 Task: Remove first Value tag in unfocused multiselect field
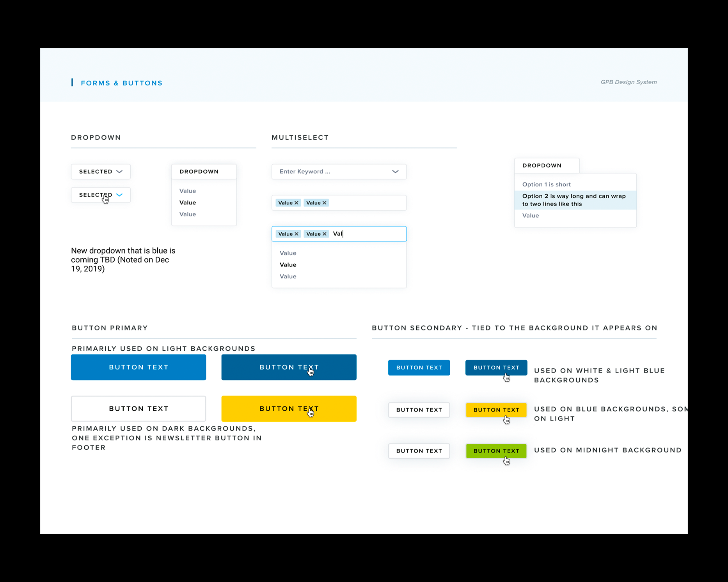pyautogui.click(x=297, y=203)
